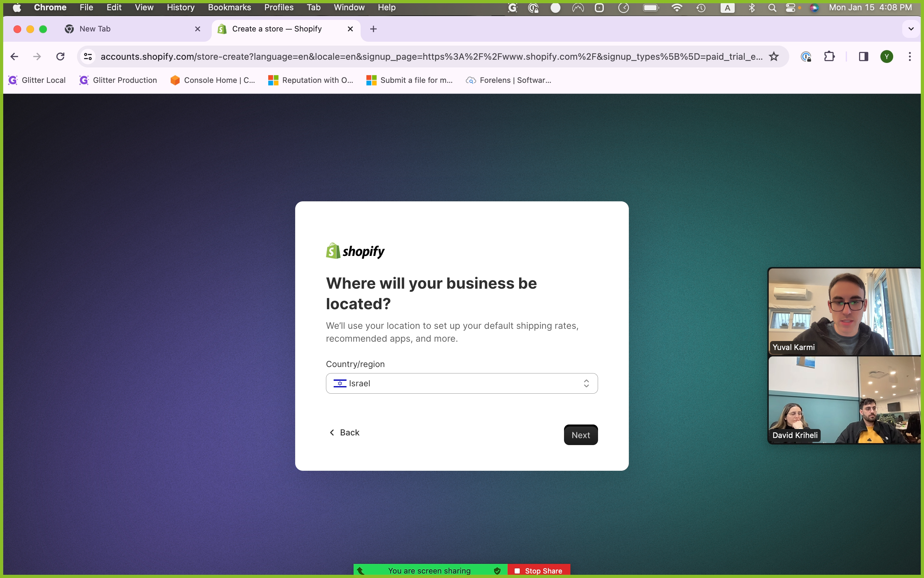Open the View menu
924x578 pixels.
(x=144, y=8)
